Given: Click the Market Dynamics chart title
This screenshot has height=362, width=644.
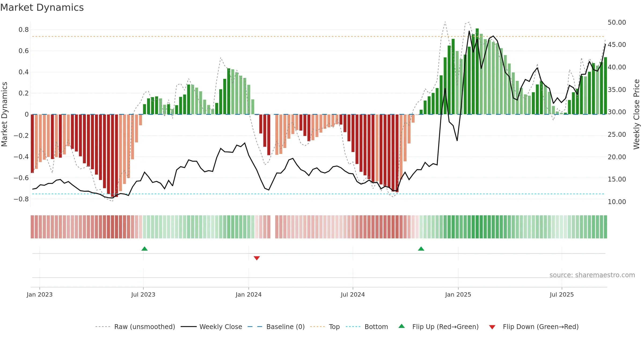Looking at the screenshot, I should tap(42, 8).
